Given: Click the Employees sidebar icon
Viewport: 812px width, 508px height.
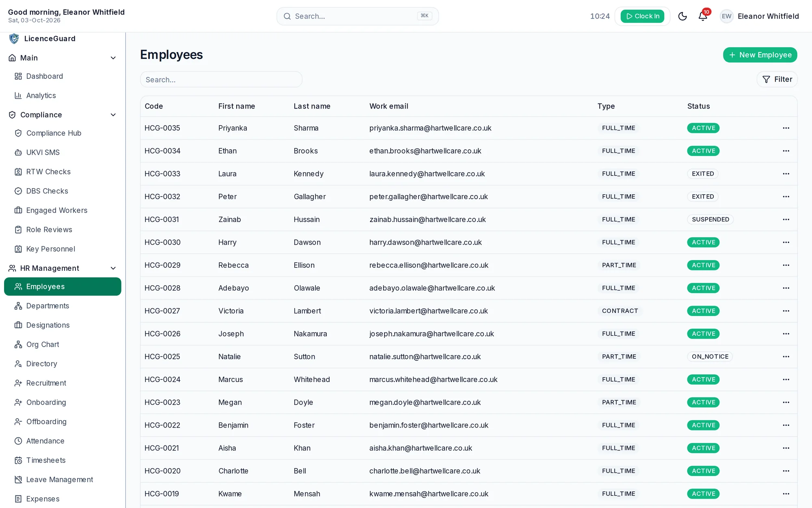Looking at the screenshot, I should click(x=18, y=287).
